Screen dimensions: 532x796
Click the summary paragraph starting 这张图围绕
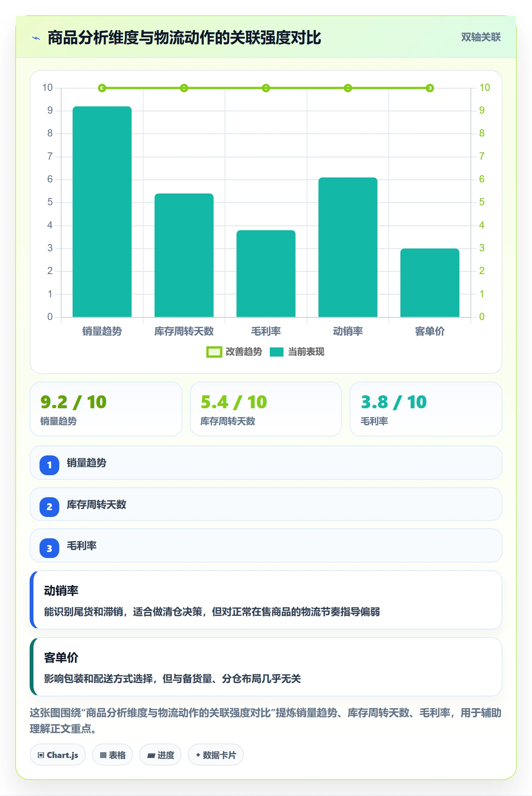266,721
